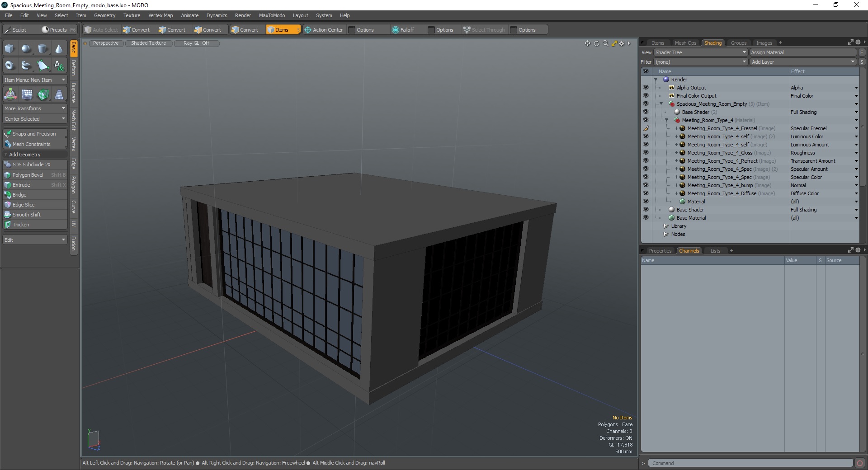Select the pen tool icon

tap(42, 66)
